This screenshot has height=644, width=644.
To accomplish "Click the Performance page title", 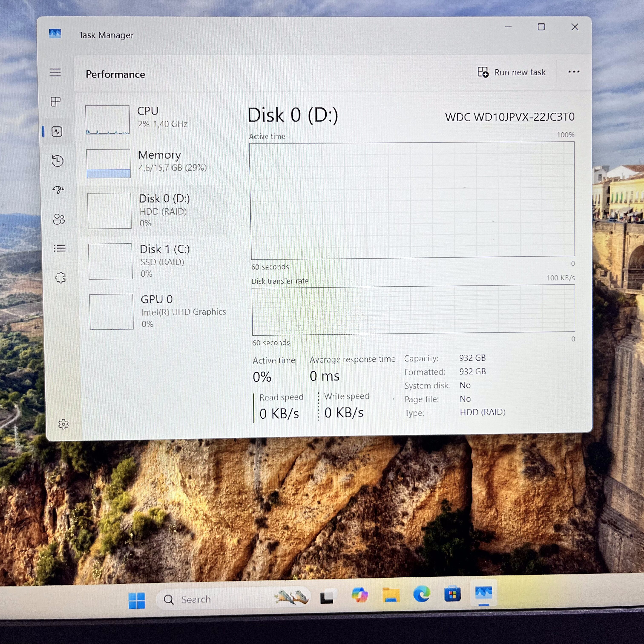I will tap(115, 74).
